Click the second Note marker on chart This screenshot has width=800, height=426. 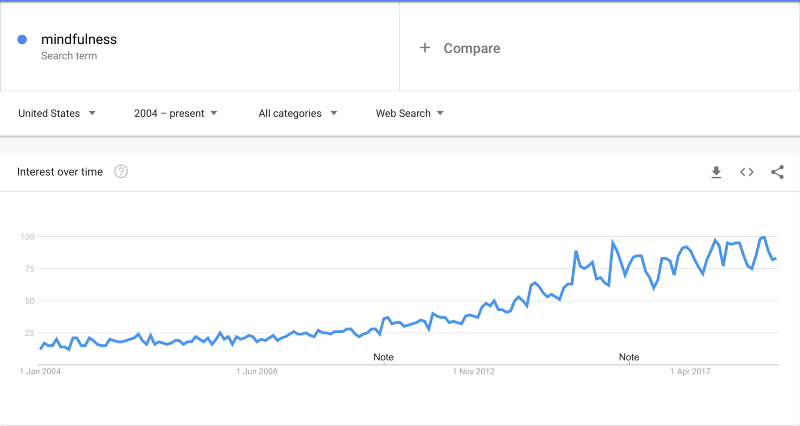(629, 357)
